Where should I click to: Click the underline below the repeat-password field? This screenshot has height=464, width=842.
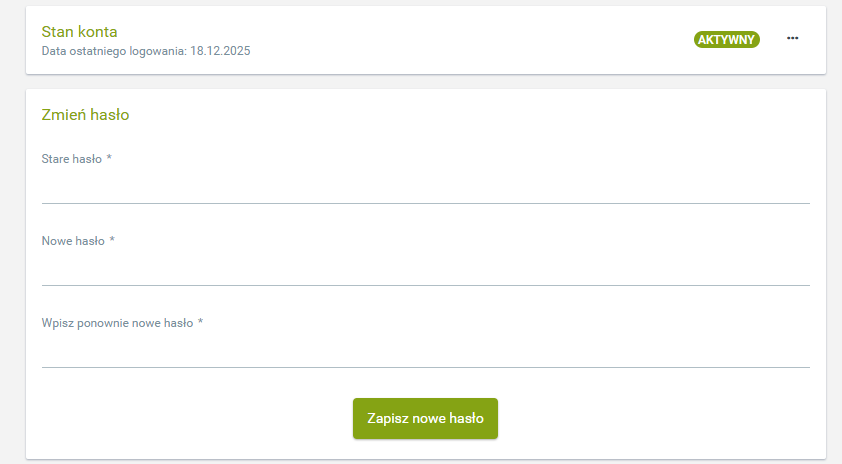(425, 367)
